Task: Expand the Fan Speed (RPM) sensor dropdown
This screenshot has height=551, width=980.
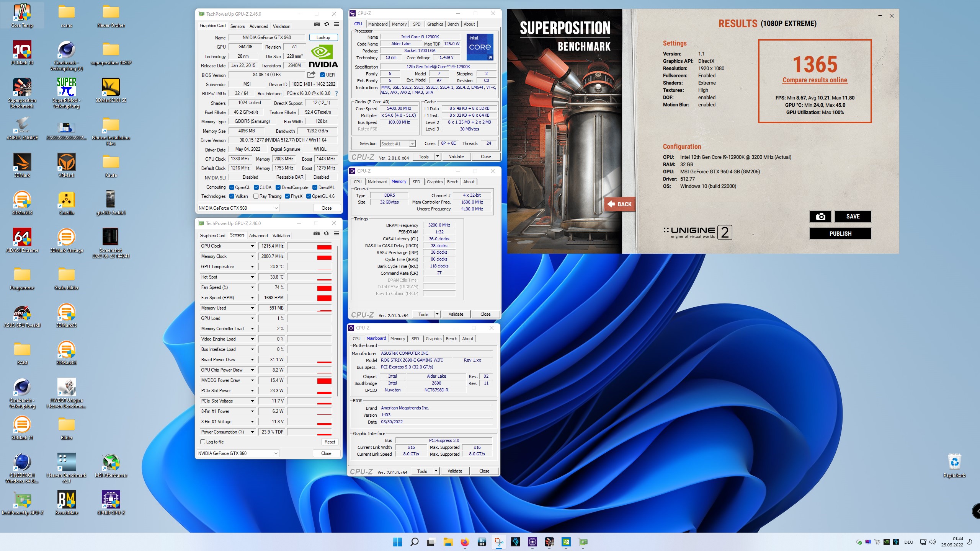Action: click(252, 298)
